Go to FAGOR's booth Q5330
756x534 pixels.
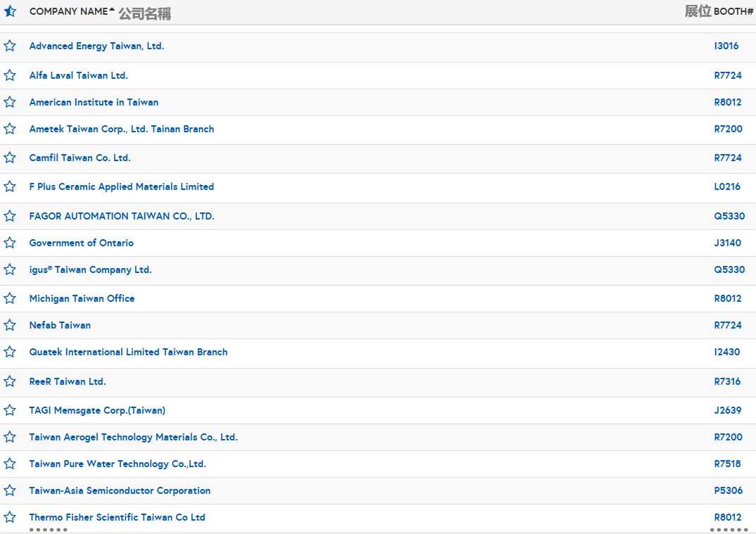(729, 216)
